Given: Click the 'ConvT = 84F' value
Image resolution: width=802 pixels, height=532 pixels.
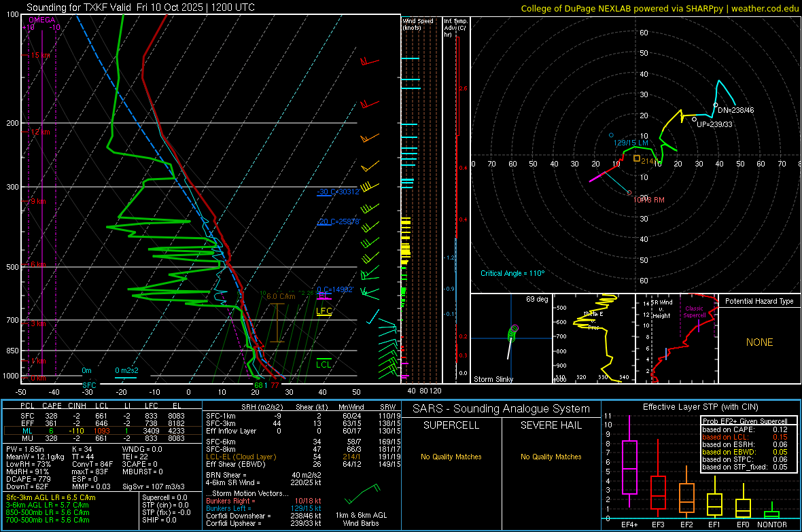Looking at the screenshot, I should (x=92, y=464).
